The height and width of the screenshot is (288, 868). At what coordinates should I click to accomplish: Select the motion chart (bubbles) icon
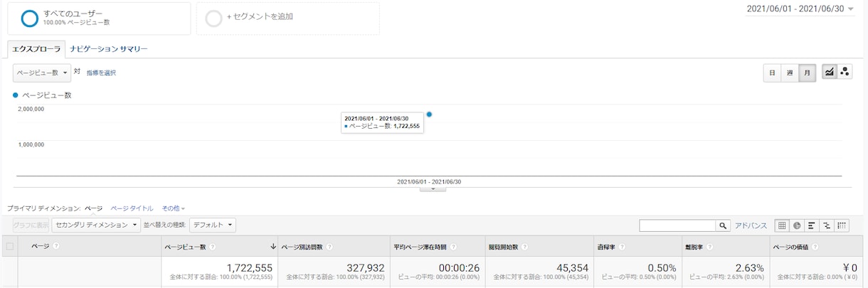pos(845,72)
